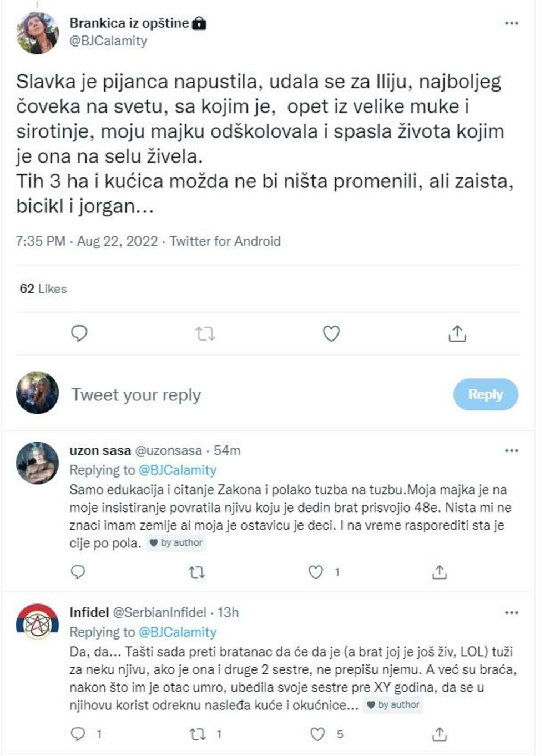This screenshot has height=756, width=555.
Task: Click the Tweet your reply field
Action: (x=135, y=395)
